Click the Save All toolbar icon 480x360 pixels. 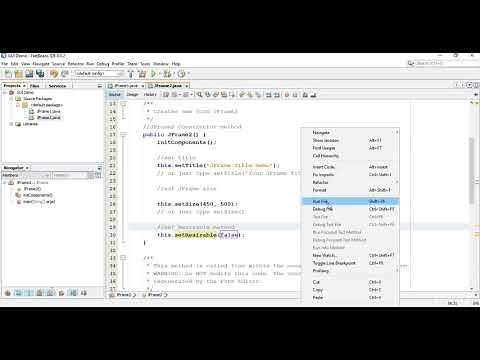click(40, 74)
